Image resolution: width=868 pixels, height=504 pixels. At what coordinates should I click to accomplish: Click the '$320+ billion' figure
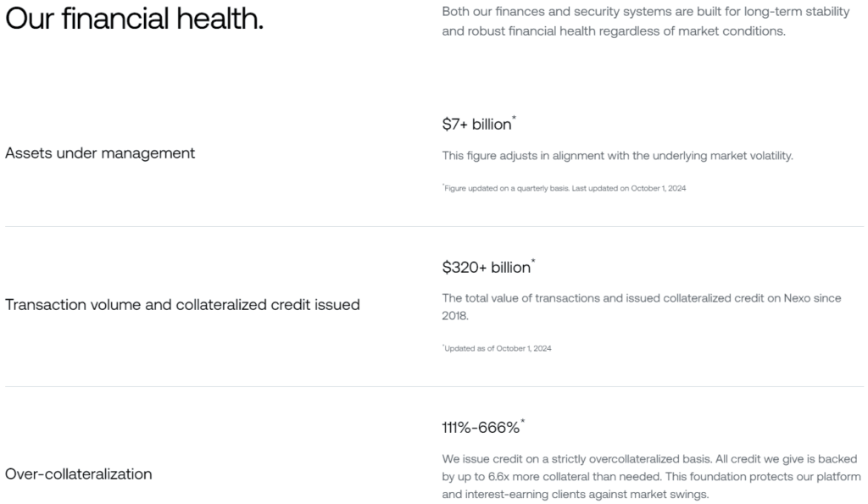(486, 268)
